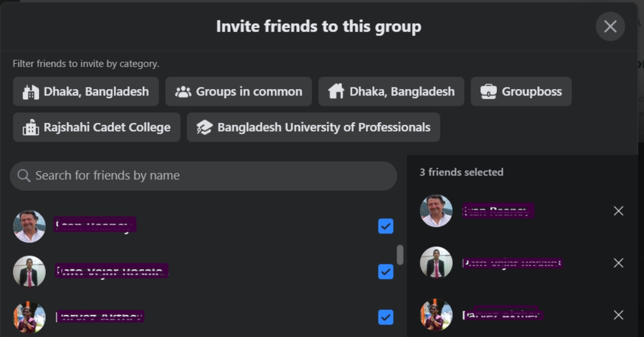Uncheck the first friend's checkbox
This screenshot has width=644, height=337.
385,226
